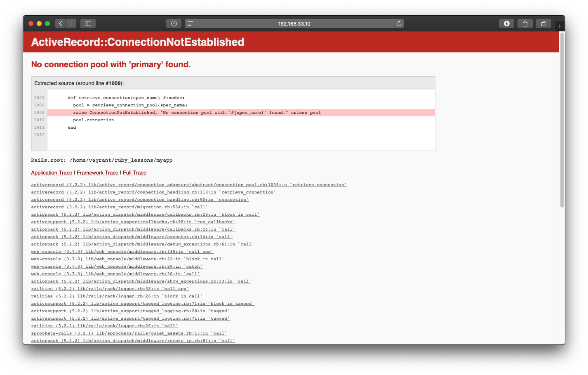The height and width of the screenshot is (375, 588).
Task: Open executor.rb:14 call trace line
Action: point(132,237)
